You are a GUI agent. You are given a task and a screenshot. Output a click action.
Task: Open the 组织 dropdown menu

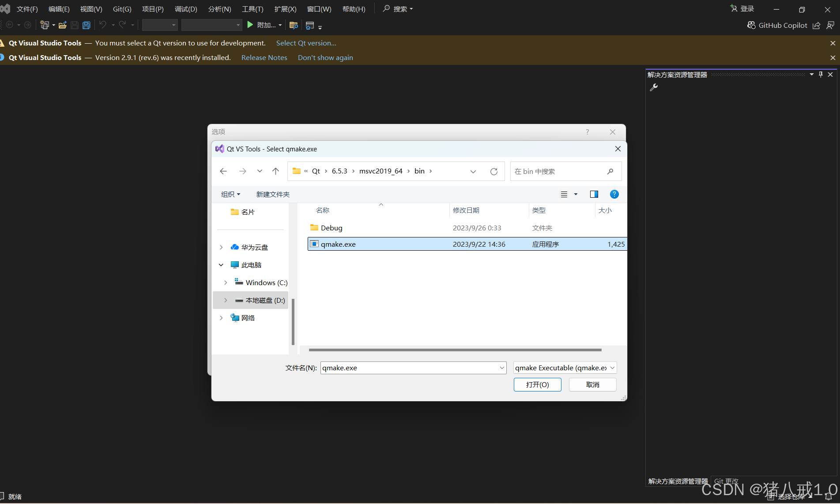(231, 194)
